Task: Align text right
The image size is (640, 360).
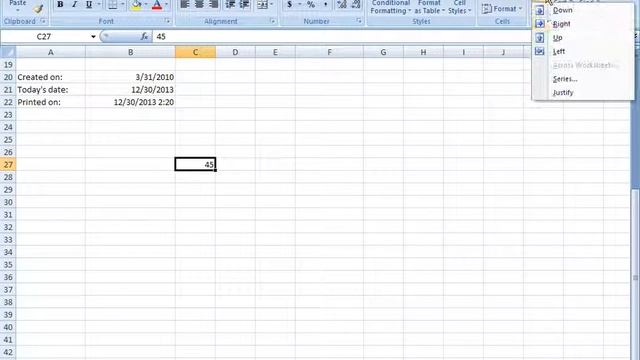Action: (x=213, y=4)
